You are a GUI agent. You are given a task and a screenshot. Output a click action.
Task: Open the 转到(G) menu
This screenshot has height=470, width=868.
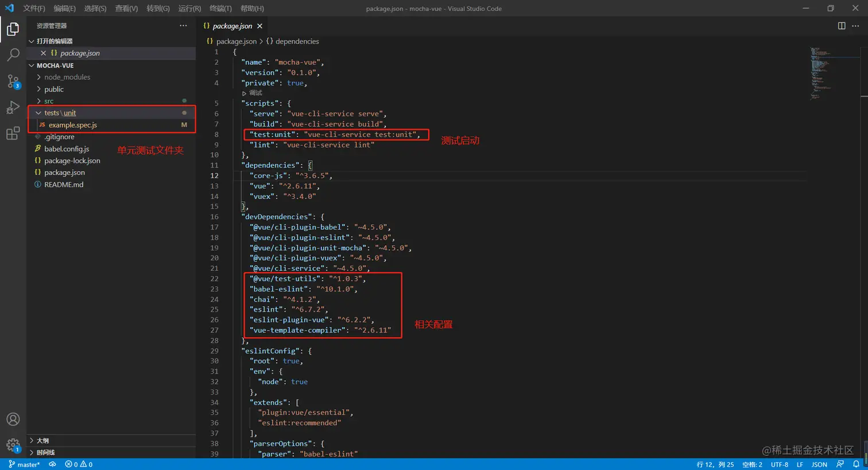click(158, 8)
